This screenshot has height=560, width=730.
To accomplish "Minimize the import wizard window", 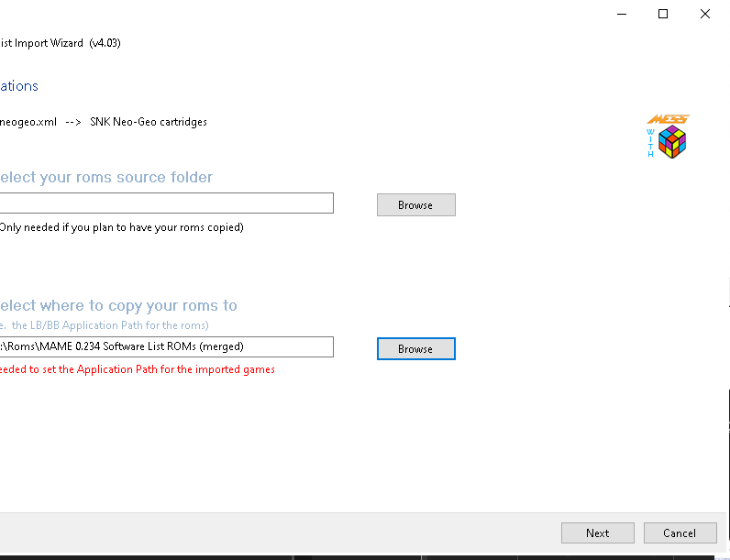I will click(x=622, y=14).
